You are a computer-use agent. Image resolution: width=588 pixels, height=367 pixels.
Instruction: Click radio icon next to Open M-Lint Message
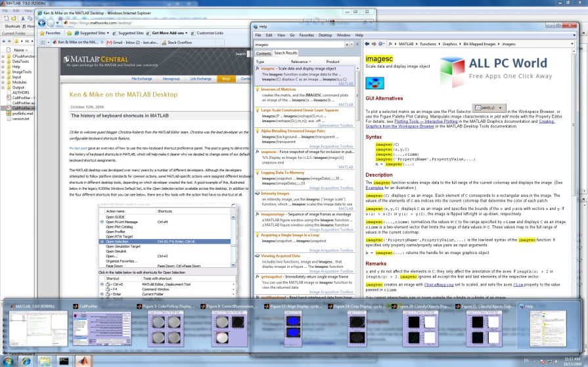pos(102,222)
